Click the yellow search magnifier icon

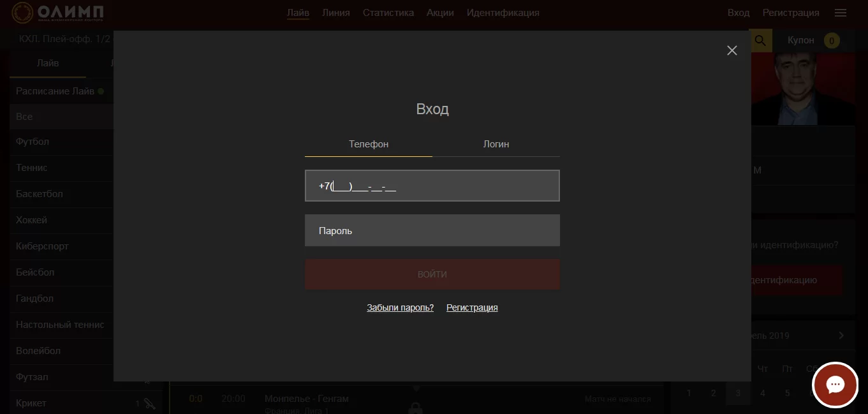click(760, 41)
